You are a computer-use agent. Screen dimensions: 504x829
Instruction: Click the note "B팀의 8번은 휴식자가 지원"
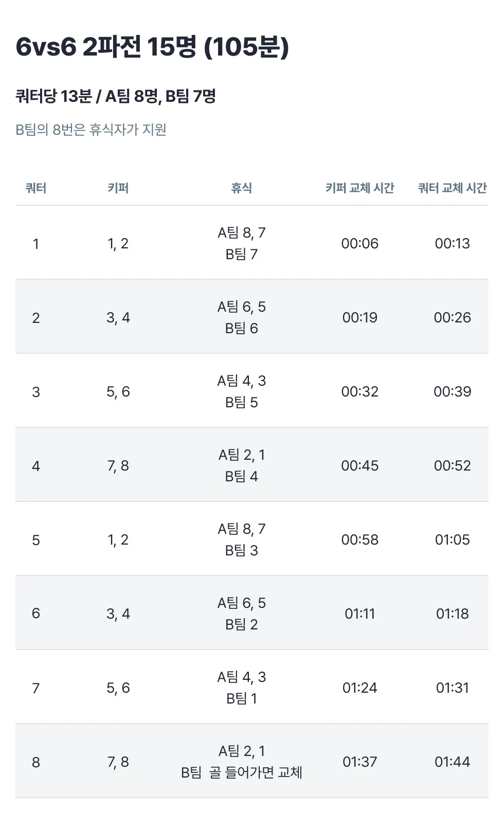point(91,130)
